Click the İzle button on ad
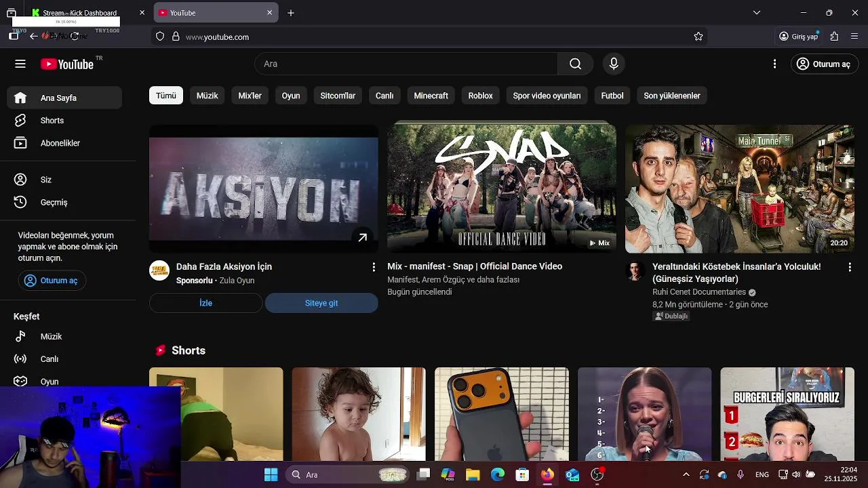Screen dimensions: 868x488 tap(205, 303)
